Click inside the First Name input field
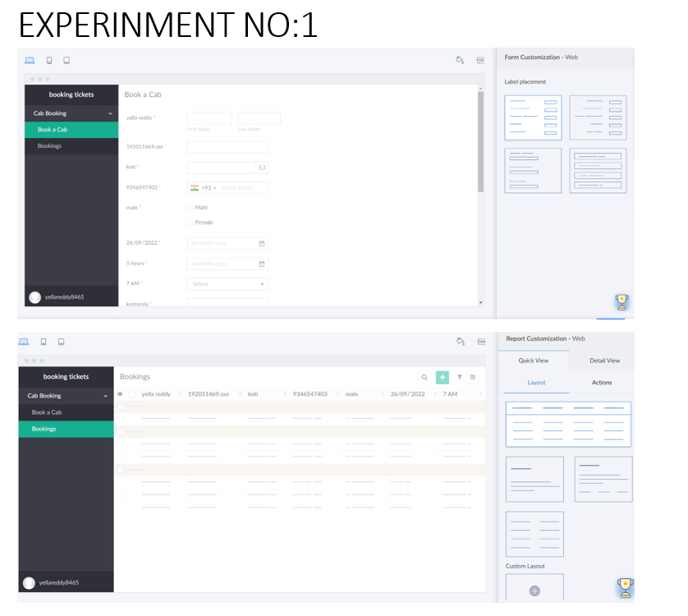Image resolution: width=688 pixels, height=616 pixels. point(210,117)
